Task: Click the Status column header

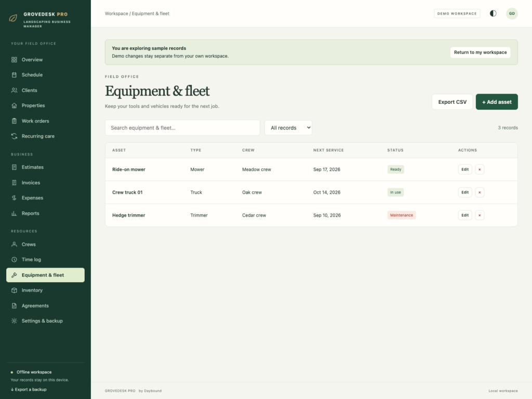Action: click(x=395, y=150)
